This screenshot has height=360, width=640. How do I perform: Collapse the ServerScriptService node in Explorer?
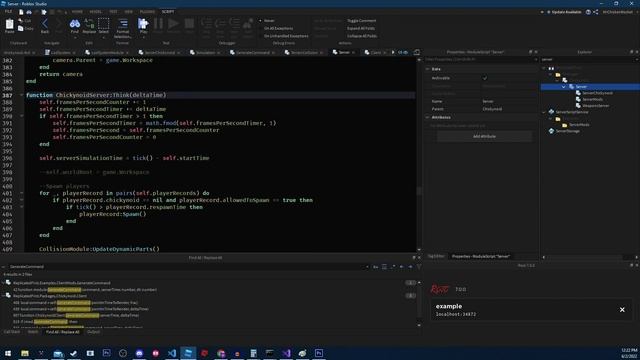[544, 112]
